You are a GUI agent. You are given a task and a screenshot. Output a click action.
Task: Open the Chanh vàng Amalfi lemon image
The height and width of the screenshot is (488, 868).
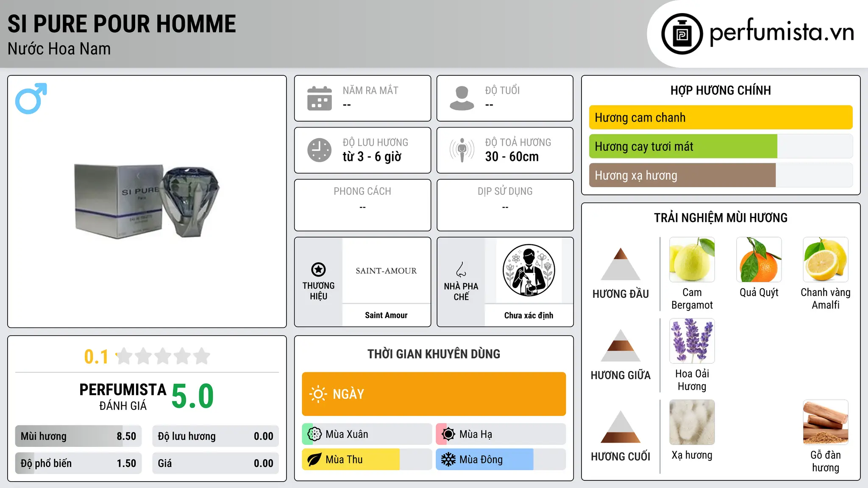coord(826,260)
